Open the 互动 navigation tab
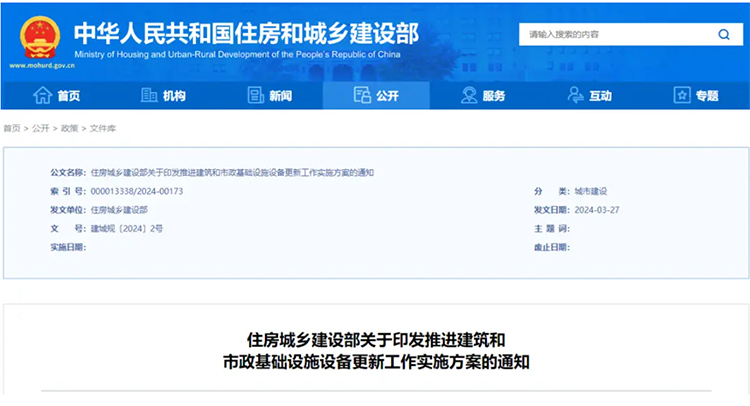The width and height of the screenshot is (750, 406). [x=590, y=96]
